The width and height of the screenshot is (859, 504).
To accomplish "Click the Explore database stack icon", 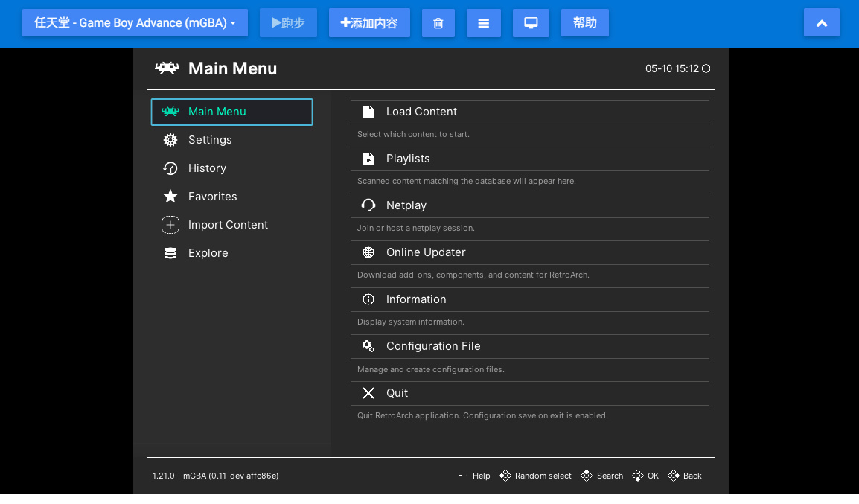I will point(170,253).
